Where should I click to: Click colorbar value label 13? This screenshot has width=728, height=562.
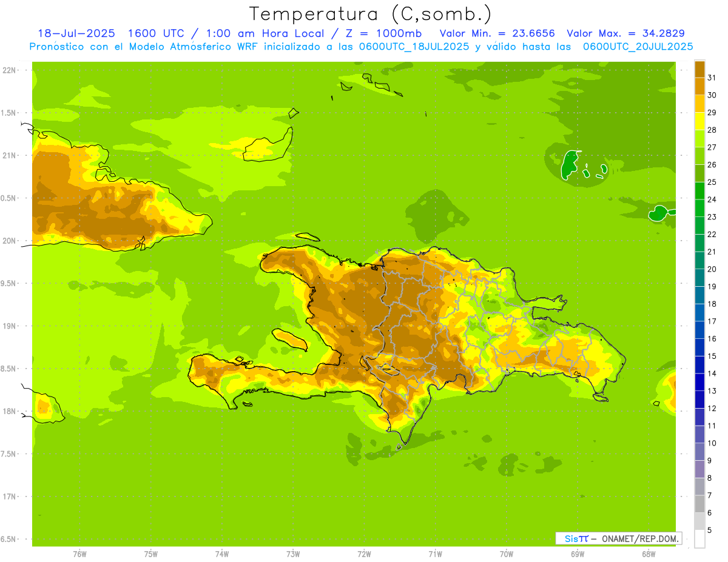coord(712,391)
